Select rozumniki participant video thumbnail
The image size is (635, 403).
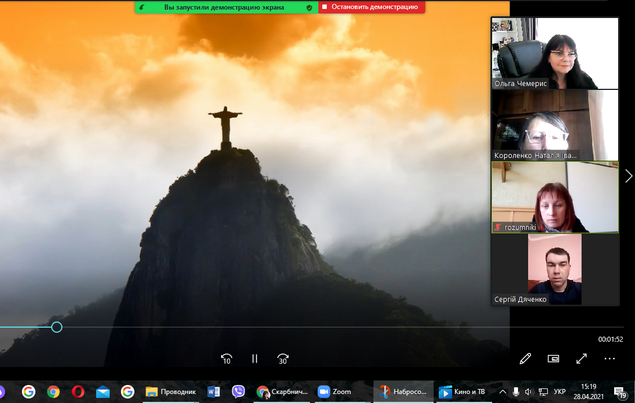tap(555, 197)
